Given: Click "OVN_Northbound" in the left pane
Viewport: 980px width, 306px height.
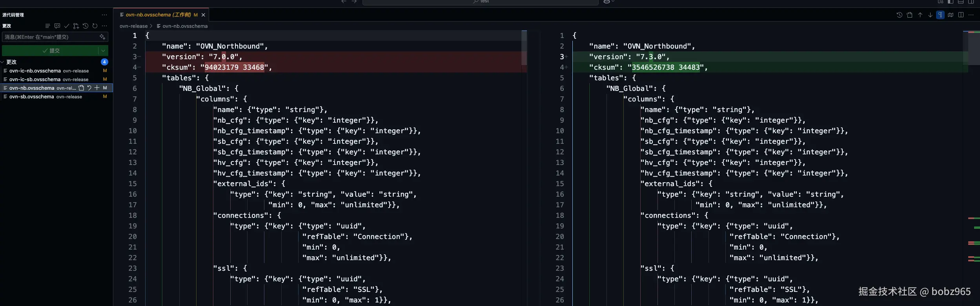Looking at the screenshot, I should point(230,46).
